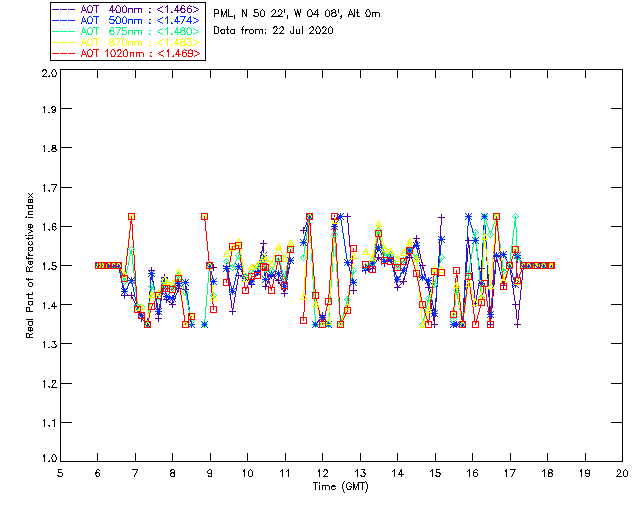
Task: Click the 1.2 y-axis tick label
Action: coord(49,384)
